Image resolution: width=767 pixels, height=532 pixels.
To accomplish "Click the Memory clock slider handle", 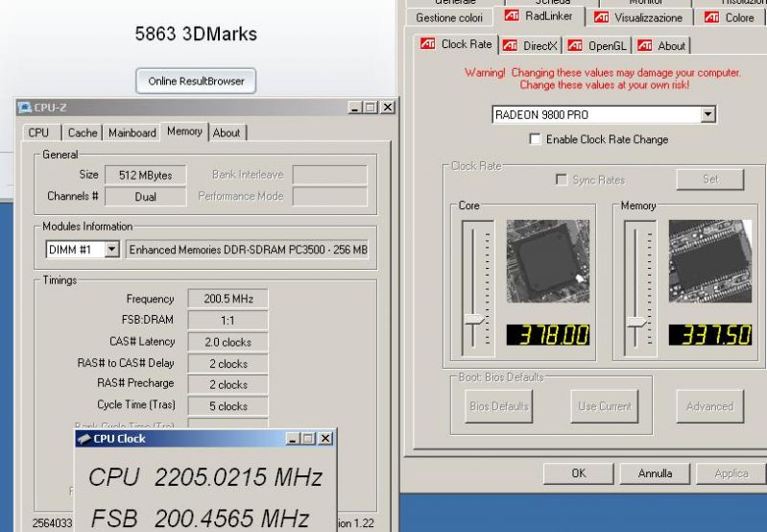I will click(636, 322).
